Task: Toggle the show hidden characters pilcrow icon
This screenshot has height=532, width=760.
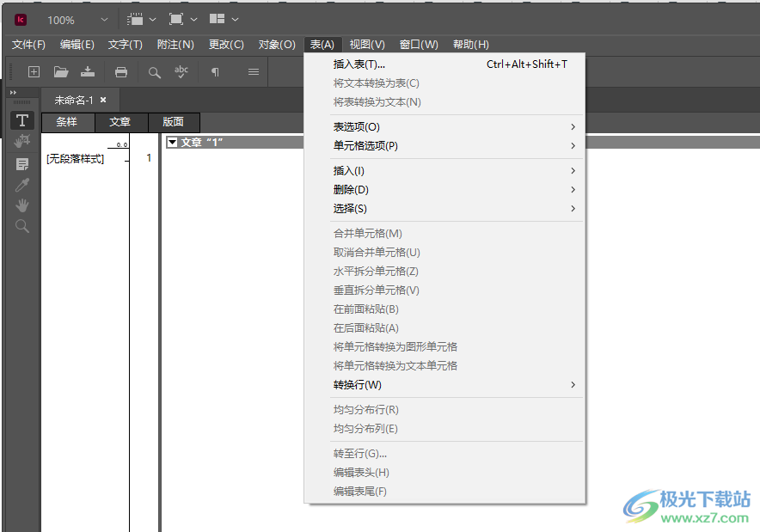Action: click(x=215, y=72)
